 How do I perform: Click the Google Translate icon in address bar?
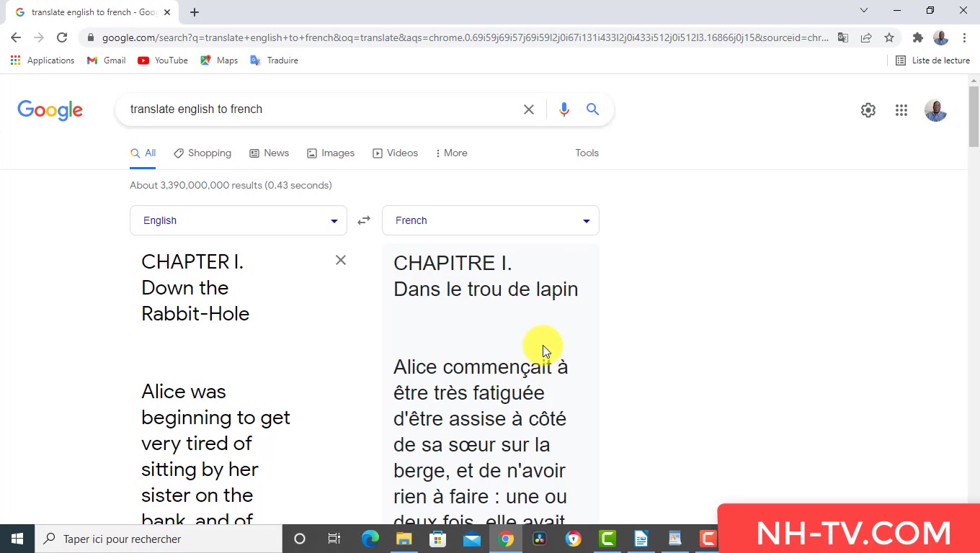[843, 37]
